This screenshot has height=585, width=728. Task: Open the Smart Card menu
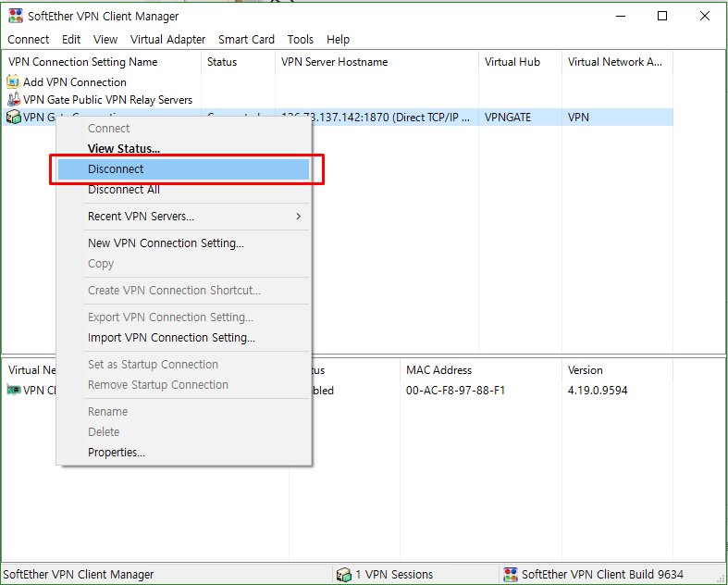click(x=247, y=40)
